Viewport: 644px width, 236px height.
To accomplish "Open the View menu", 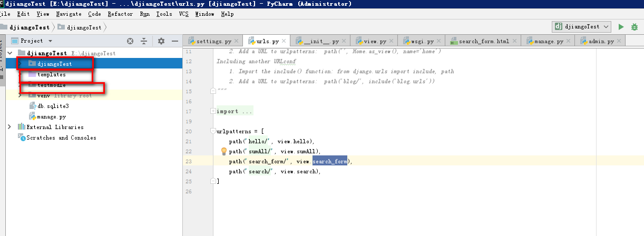I will click(43, 14).
